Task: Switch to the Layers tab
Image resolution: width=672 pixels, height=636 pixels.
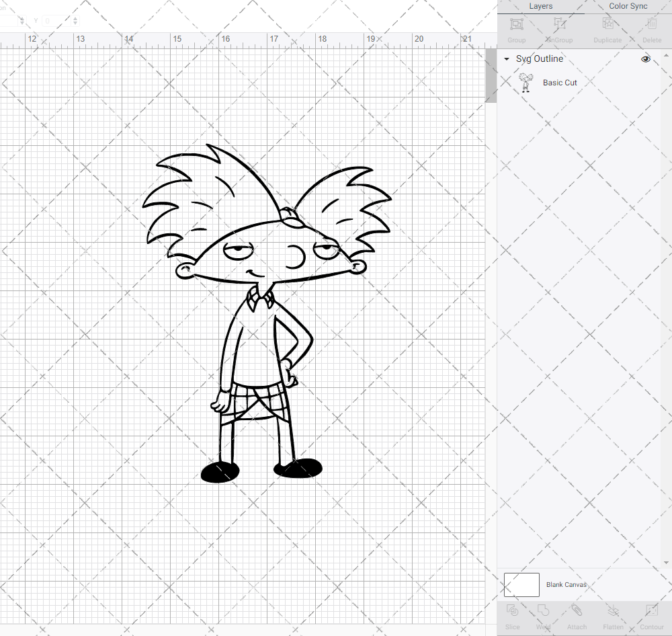Action: (540, 6)
